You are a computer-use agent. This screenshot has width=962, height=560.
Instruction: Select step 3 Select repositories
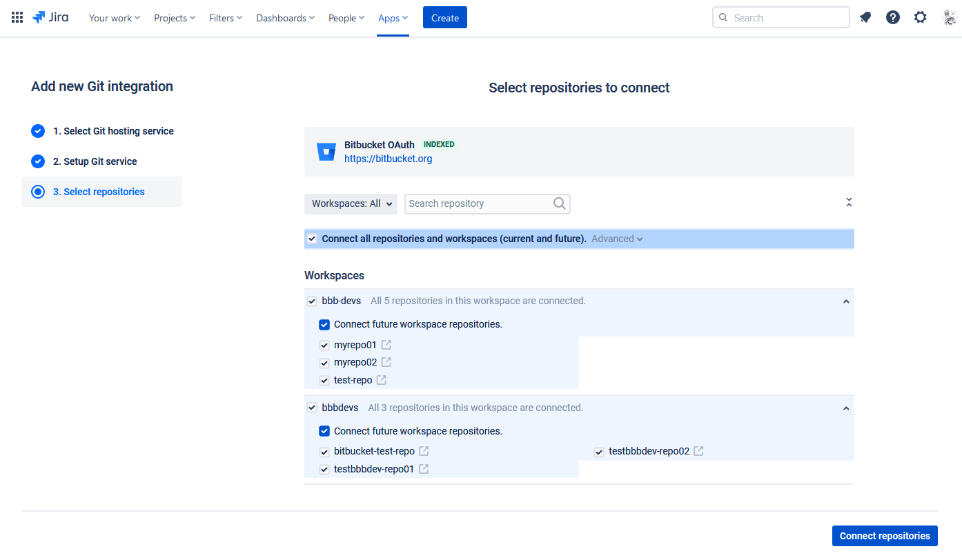101,192
